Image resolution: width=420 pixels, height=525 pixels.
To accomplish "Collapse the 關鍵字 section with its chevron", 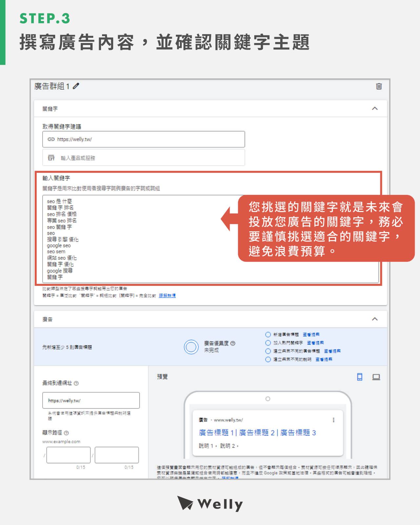I will tap(375, 108).
